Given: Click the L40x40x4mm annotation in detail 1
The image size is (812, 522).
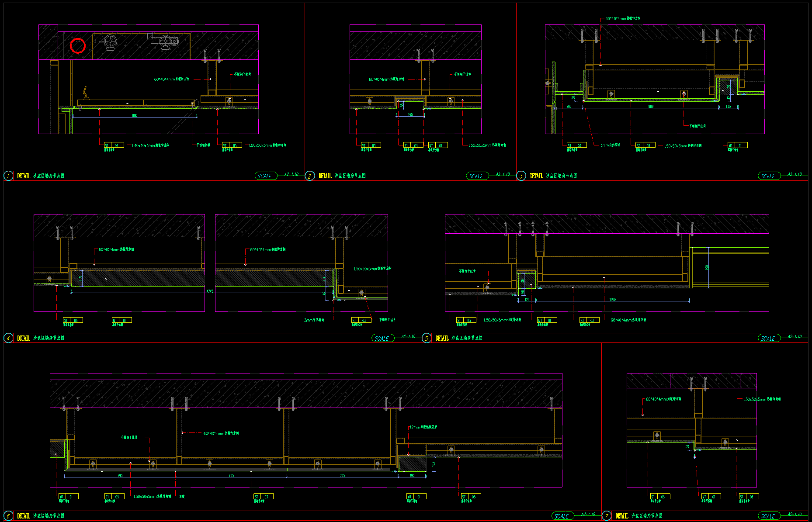Looking at the screenshot, I should 151,145.
